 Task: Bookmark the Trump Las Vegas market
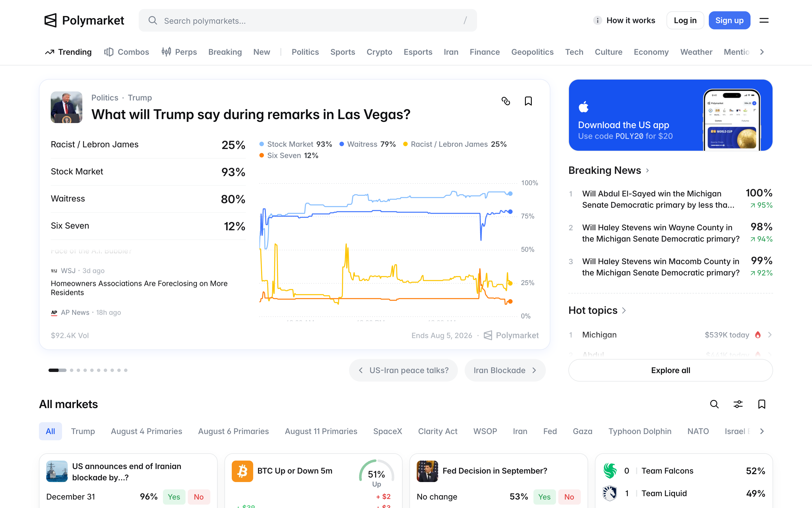pyautogui.click(x=528, y=101)
